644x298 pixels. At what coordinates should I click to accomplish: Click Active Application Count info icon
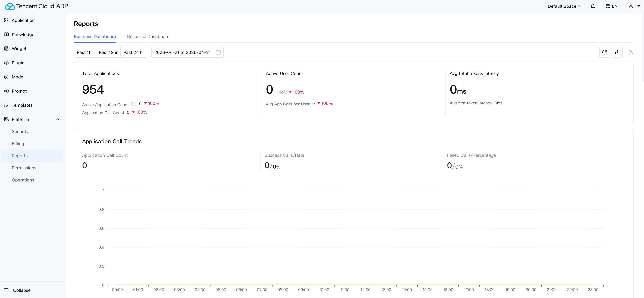tap(134, 104)
